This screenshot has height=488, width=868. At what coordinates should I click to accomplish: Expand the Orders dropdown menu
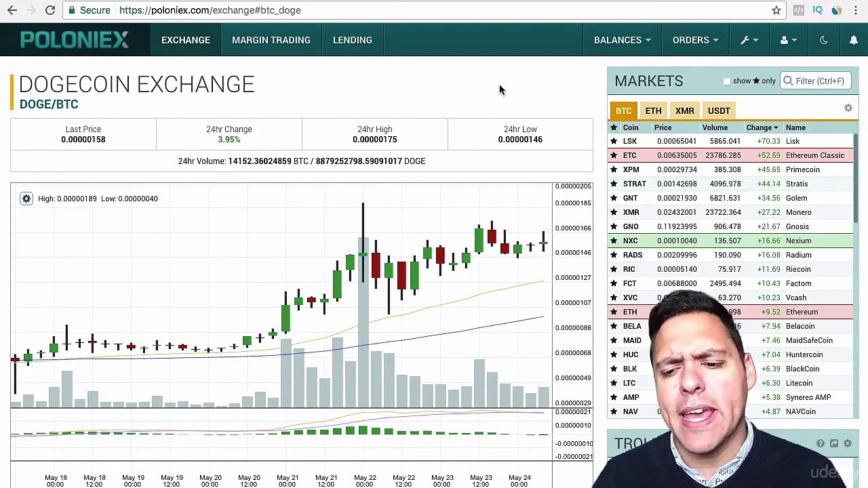695,40
